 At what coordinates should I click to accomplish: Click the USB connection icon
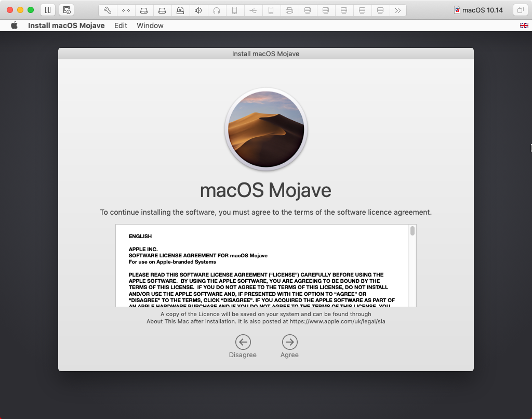pyautogui.click(x=253, y=9)
